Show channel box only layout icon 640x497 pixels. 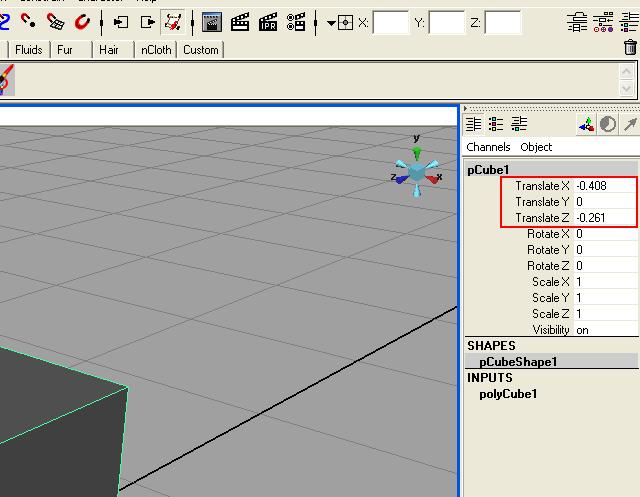point(473,124)
